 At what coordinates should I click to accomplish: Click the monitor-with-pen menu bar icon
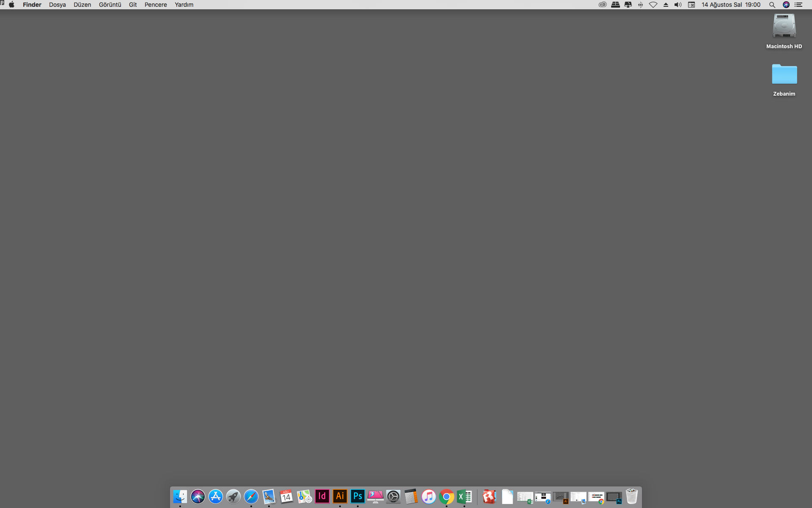(x=628, y=5)
